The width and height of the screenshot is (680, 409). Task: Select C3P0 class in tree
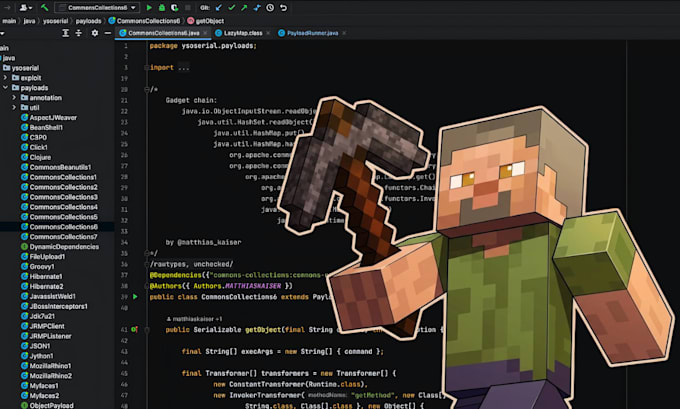pos(34,137)
